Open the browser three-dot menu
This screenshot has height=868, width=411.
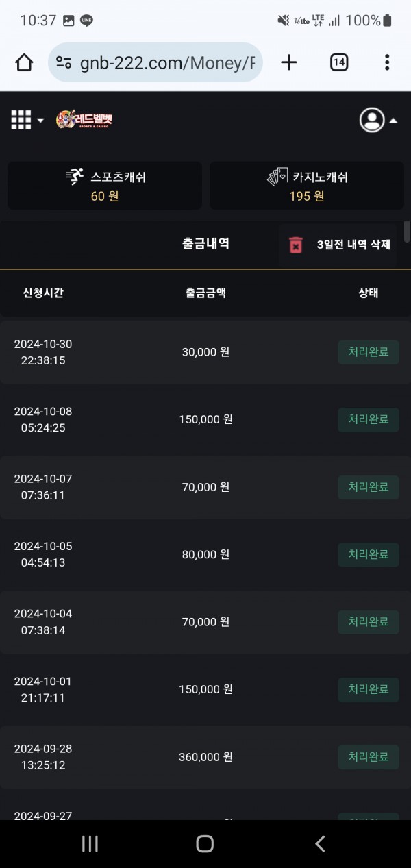[387, 63]
